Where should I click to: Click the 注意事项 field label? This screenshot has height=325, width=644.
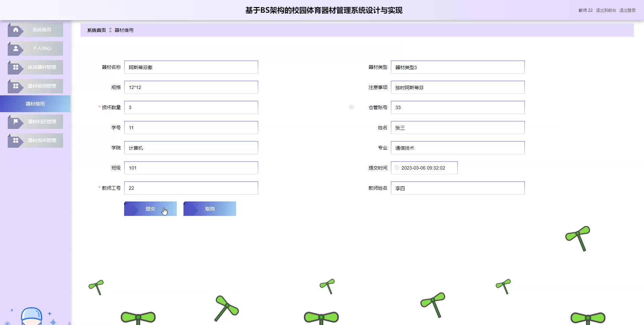(378, 87)
